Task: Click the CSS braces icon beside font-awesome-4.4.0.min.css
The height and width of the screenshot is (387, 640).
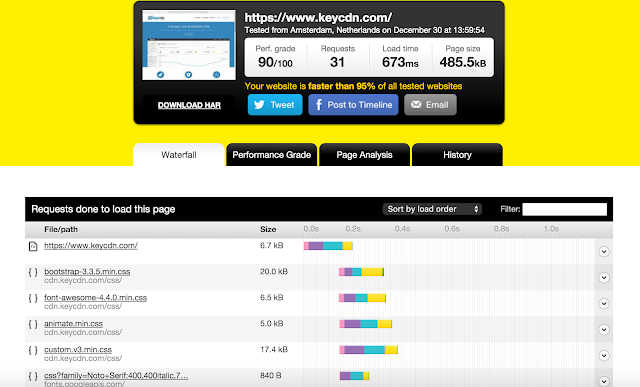Action: point(33,298)
